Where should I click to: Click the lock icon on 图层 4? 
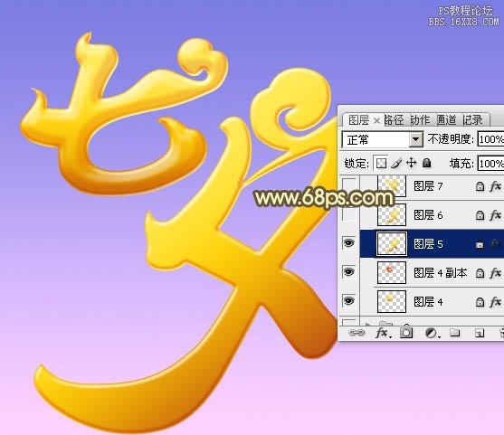[480, 302]
